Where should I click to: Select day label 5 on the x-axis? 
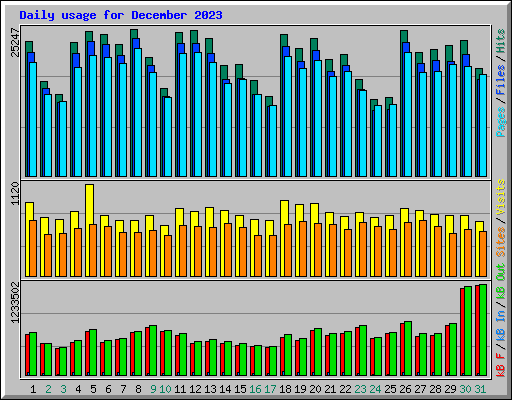tap(93, 389)
